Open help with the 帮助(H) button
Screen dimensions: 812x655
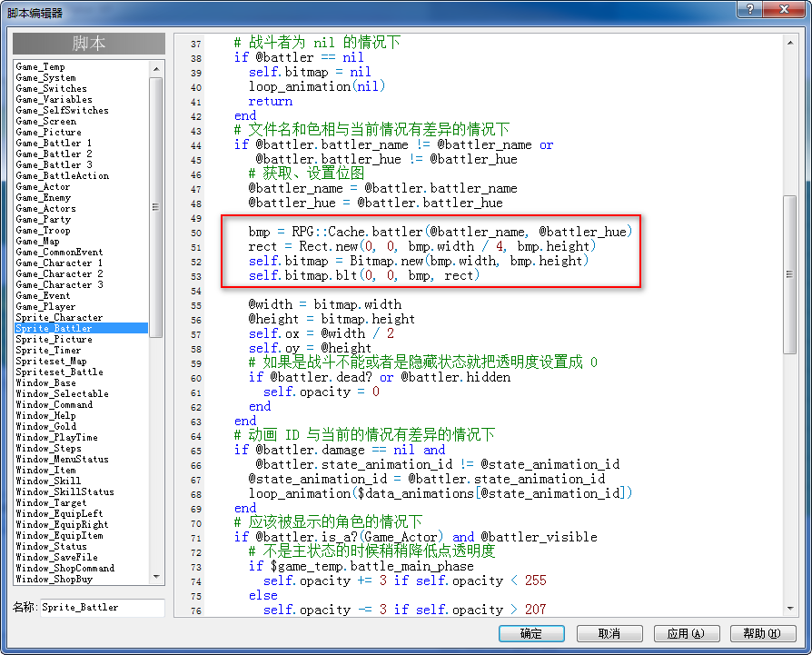763,633
